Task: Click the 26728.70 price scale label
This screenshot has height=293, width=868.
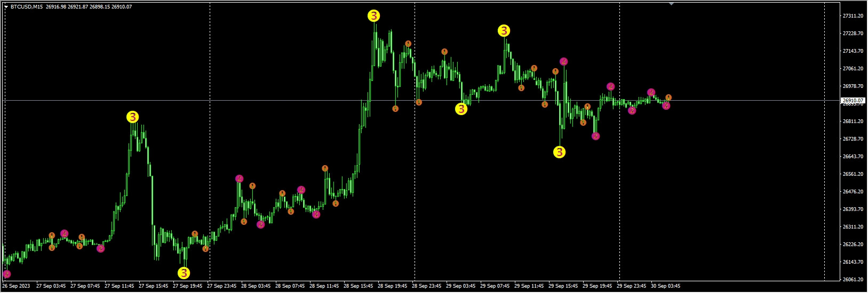Action: [x=853, y=139]
